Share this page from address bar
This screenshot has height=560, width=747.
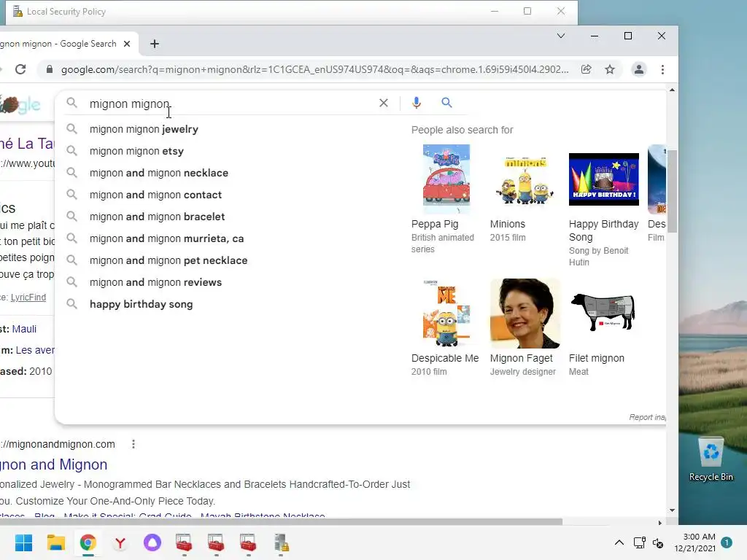click(587, 69)
